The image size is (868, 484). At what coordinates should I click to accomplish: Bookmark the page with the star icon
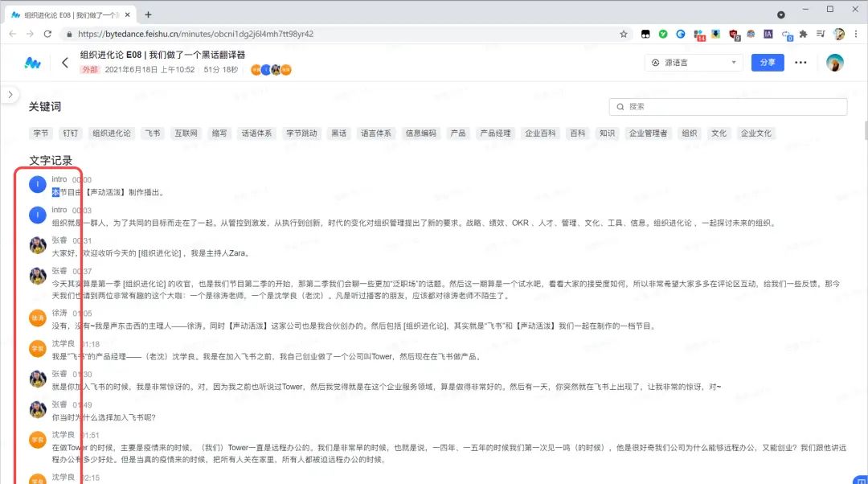coord(624,34)
